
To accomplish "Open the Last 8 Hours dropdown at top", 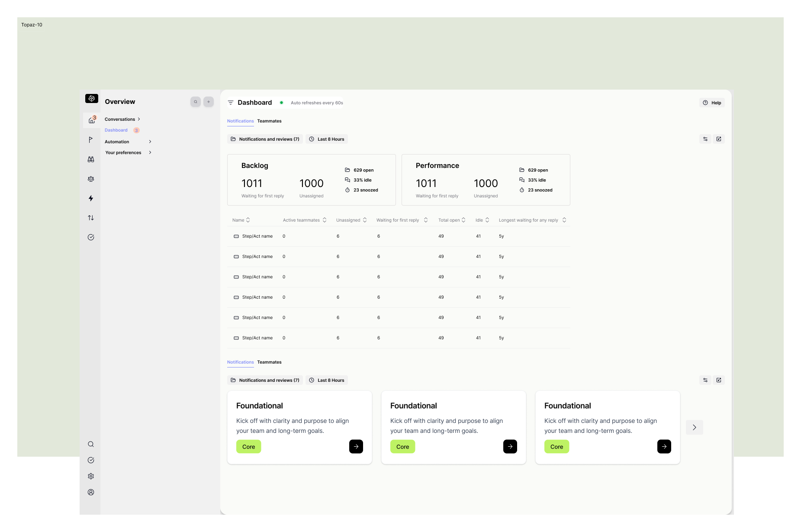I will click(327, 139).
